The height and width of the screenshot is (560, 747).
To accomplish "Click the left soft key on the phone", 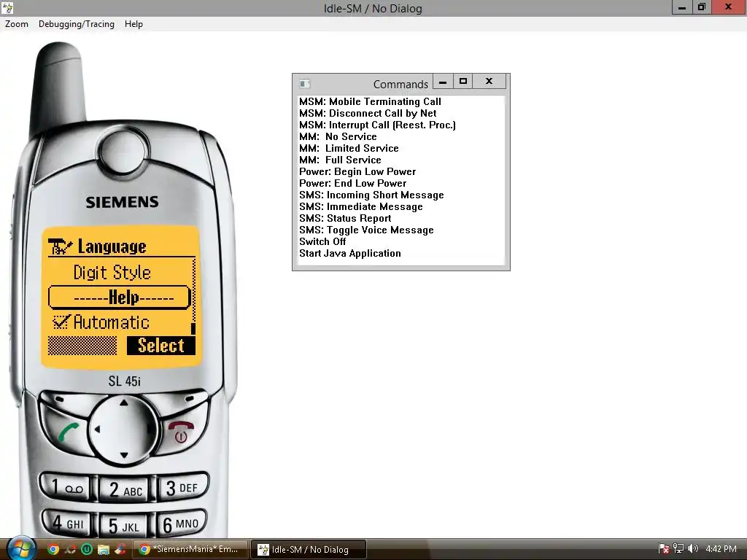I will click(61, 400).
